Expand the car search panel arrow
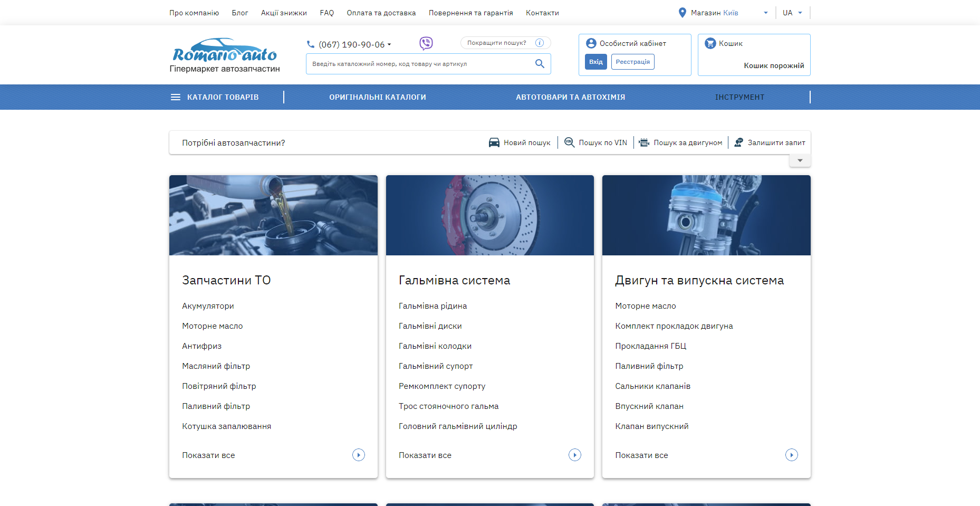This screenshot has height=506, width=980. pyautogui.click(x=800, y=160)
